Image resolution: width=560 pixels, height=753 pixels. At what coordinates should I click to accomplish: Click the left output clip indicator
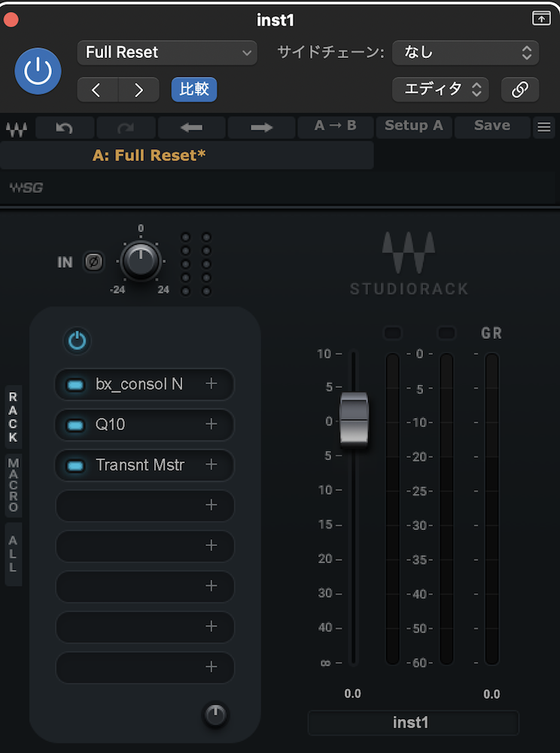pos(393,333)
